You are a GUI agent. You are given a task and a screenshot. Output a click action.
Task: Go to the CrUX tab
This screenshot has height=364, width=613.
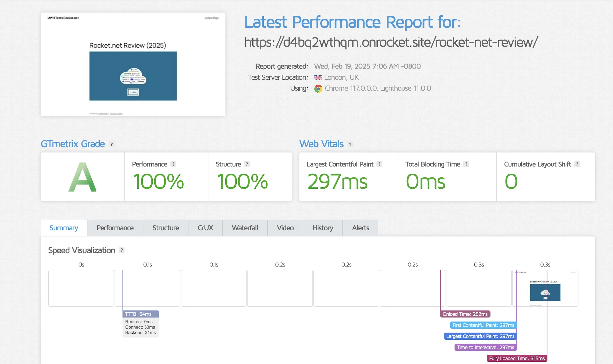click(205, 228)
